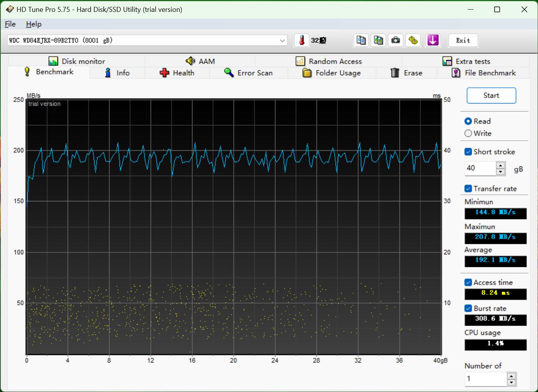Increase short stroke size with up arrow

tap(500, 165)
